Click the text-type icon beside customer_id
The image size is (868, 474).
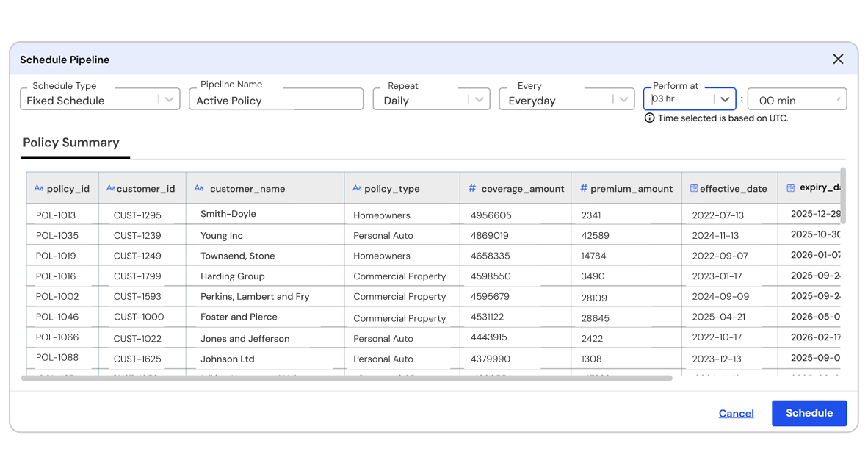click(x=111, y=189)
